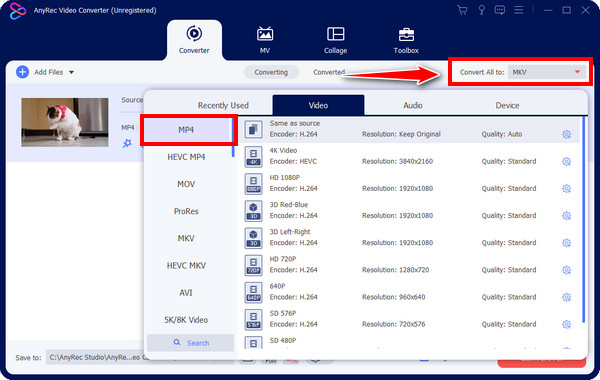This screenshot has height=380, width=600.
Task: Select the Audio format tab
Action: tap(412, 105)
